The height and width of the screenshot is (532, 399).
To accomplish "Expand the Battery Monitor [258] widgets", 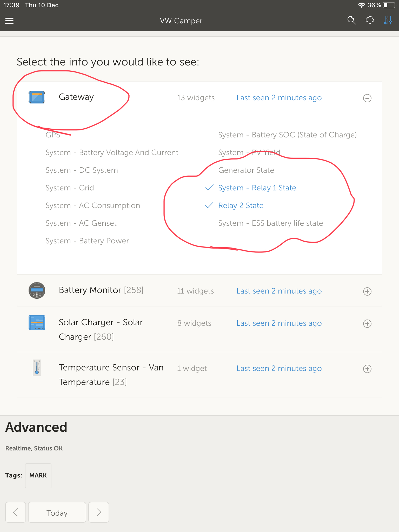I will (367, 291).
